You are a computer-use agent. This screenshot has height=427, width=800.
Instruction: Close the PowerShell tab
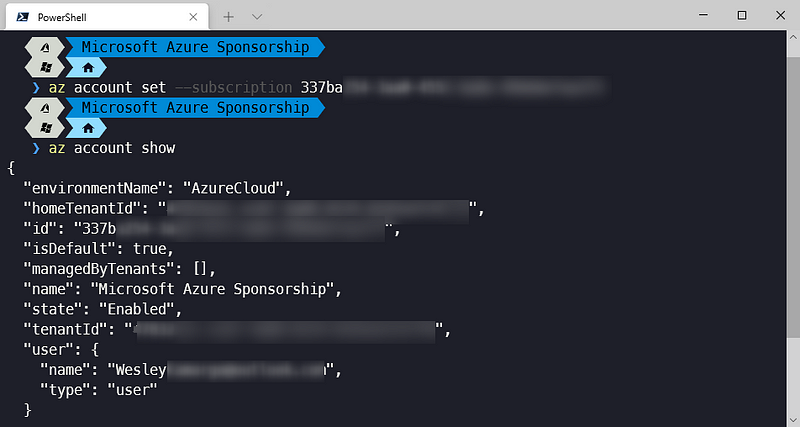192,16
